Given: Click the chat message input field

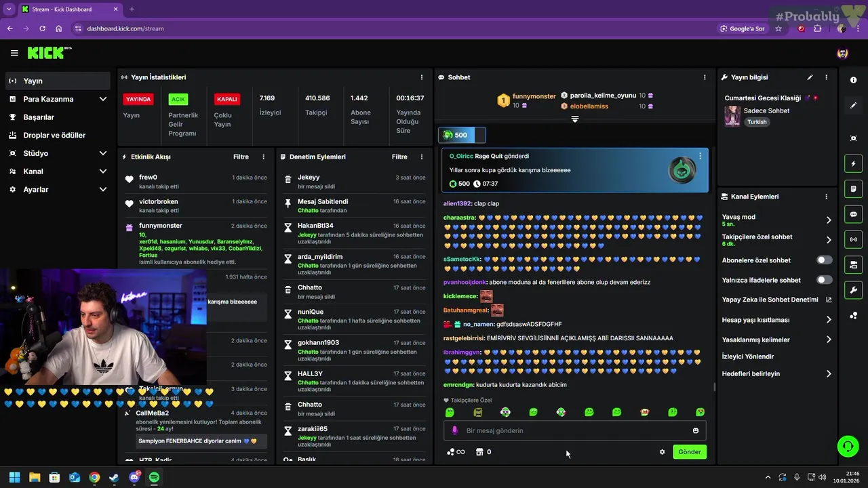Looking at the screenshot, I should point(574,430).
